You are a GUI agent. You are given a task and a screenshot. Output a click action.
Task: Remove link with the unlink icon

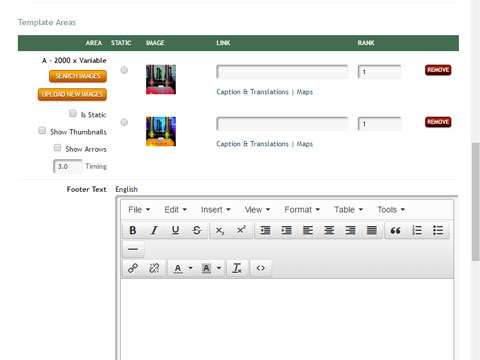point(154,268)
